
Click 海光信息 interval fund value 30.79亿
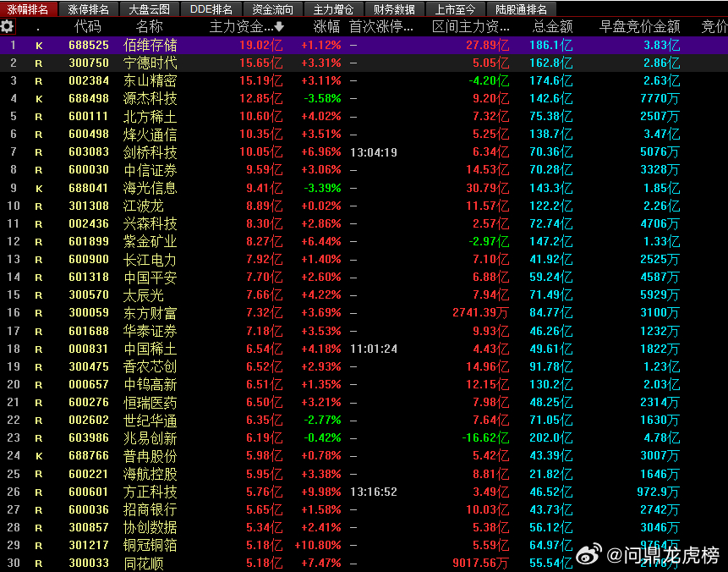pos(488,188)
